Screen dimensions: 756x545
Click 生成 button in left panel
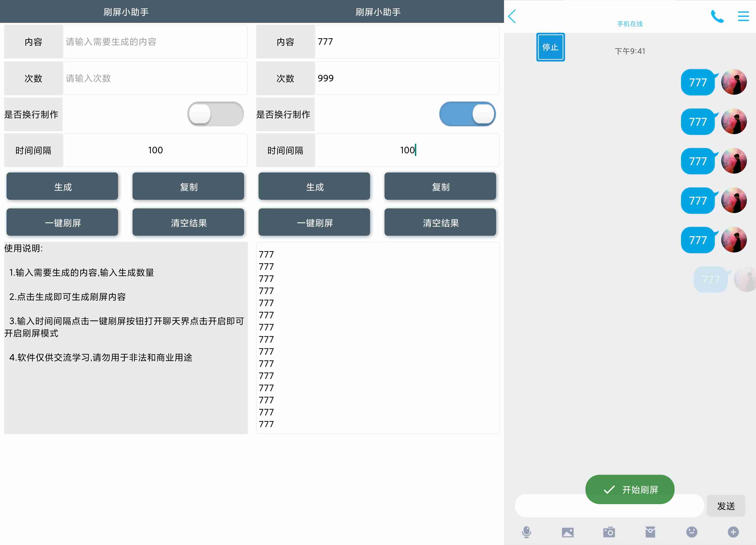(62, 186)
